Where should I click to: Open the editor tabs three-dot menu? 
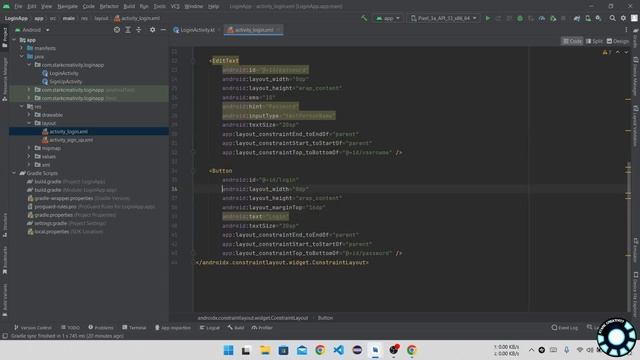(x=626, y=30)
